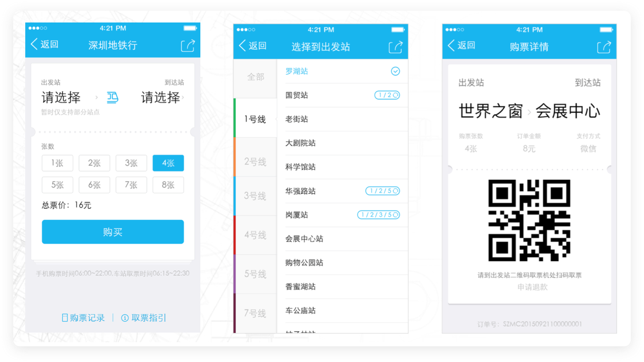Image resolution: width=644 pixels, height=362 pixels.
Task: Swap stations using the metro exchange icon
Action: pos(113,98)
